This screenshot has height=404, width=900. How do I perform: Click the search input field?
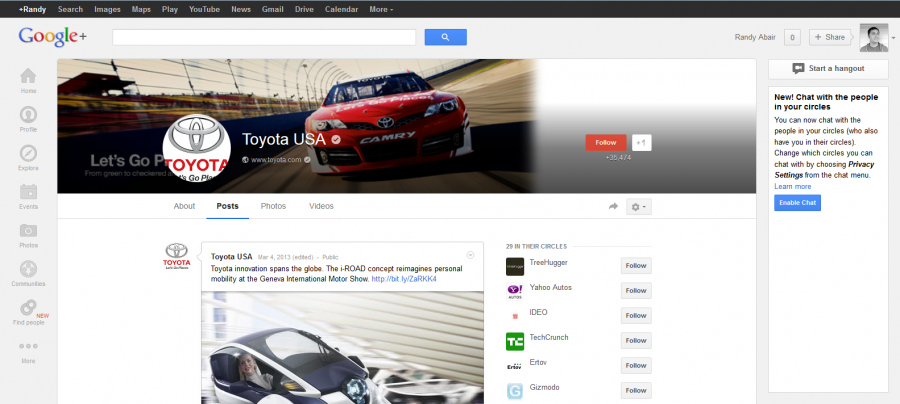264,37
